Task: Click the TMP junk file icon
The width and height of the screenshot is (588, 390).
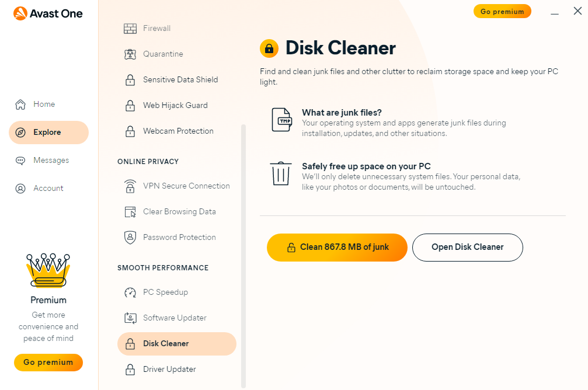Action: click(x=281, y=120)
